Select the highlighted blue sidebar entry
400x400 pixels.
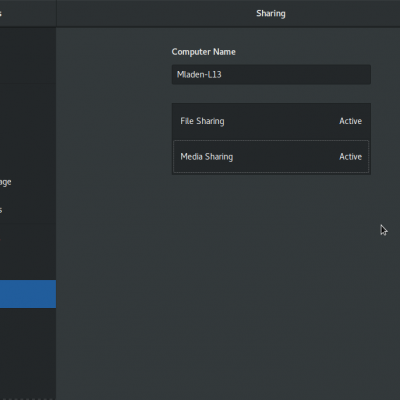coord(28,294)
